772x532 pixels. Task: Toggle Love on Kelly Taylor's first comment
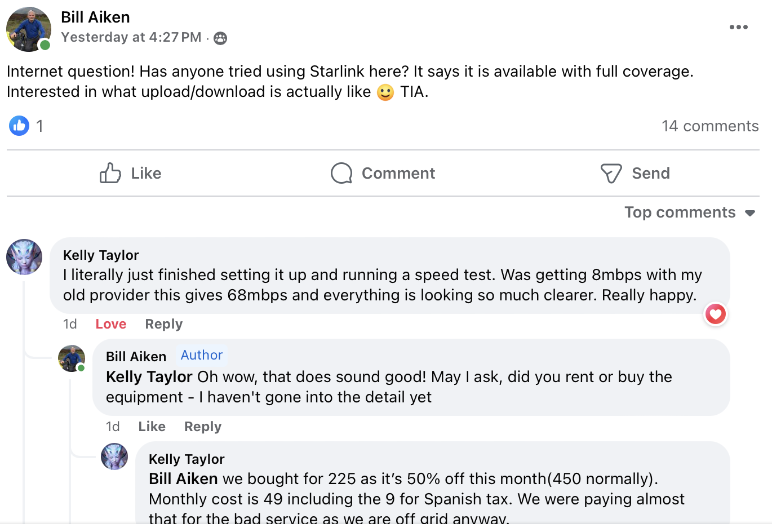point(111,324)
